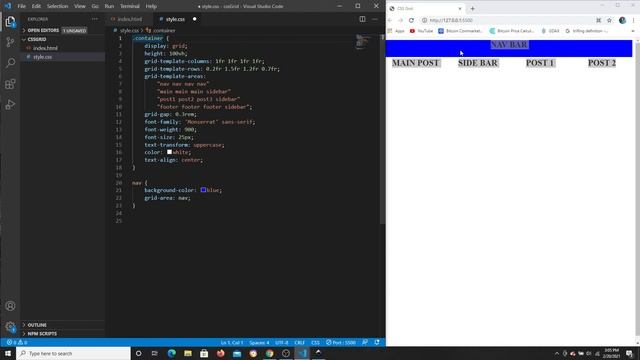Open Chrome profile avatar
The width and height of the screenshot is (640, 360).
[x=622, y=20]
